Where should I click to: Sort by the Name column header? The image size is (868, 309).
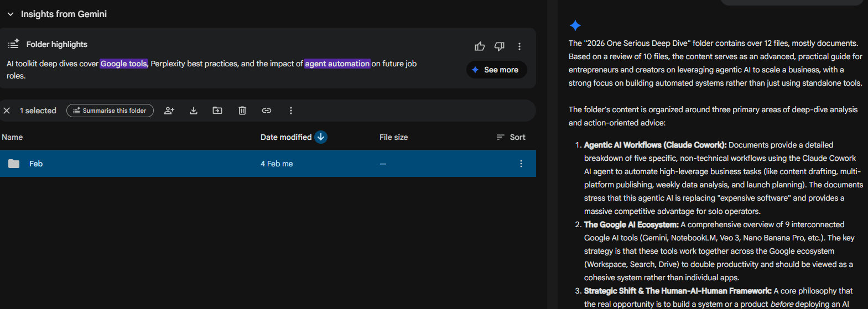(x=12, y=137)
